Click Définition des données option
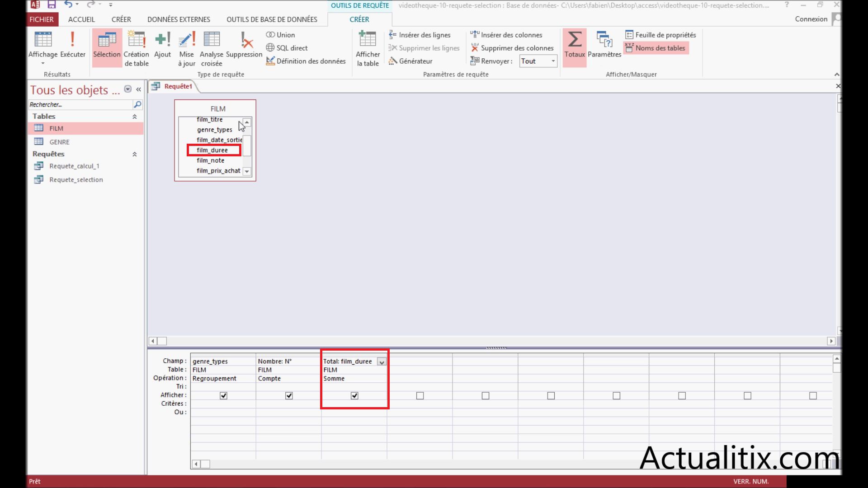The height and width of the screenshot is (488, 868). 306,61
